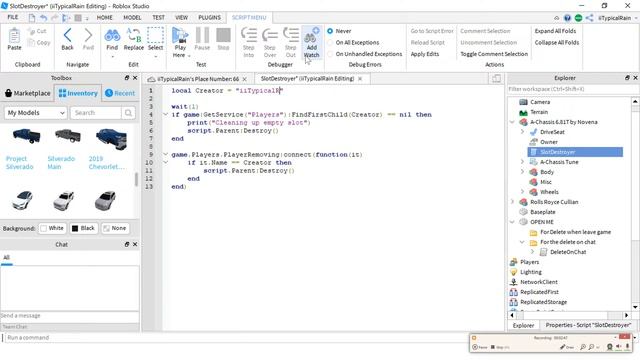
Task: Select On Unhandled Exceptions option
Action: coord(330,54)
